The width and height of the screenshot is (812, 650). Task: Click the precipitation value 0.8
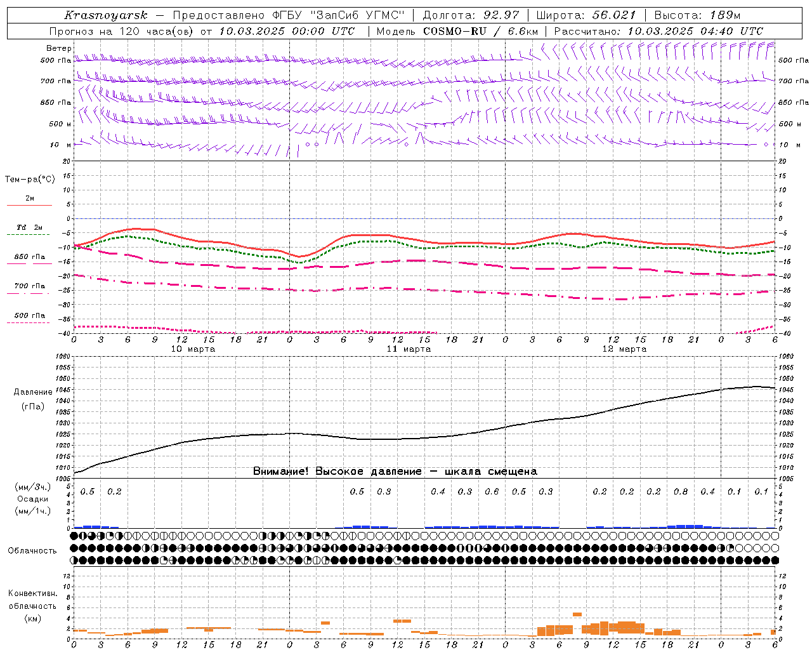(681, 492)
